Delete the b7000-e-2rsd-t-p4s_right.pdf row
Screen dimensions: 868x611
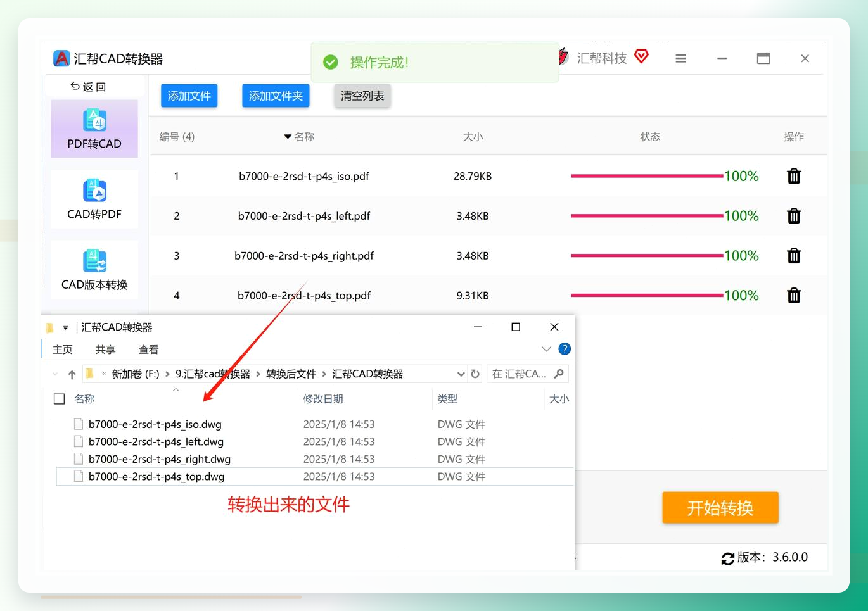click(x=794, y=256)
